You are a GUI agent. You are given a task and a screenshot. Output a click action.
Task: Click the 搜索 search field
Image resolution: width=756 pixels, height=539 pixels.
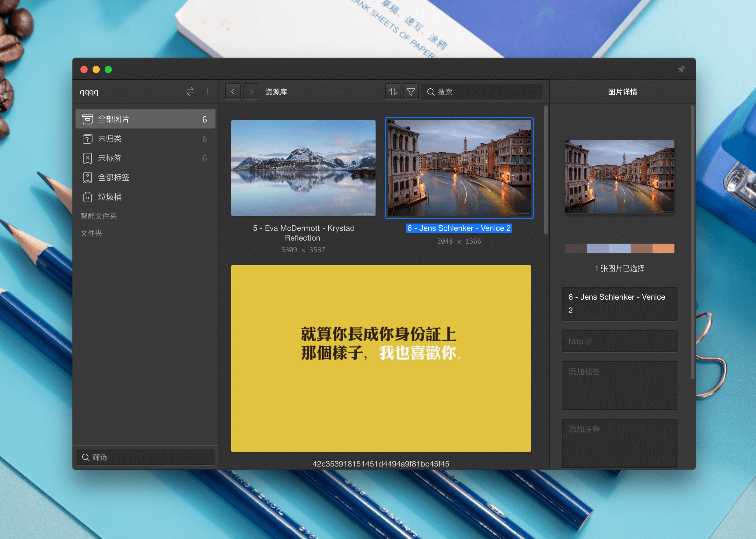coord(482,92)
